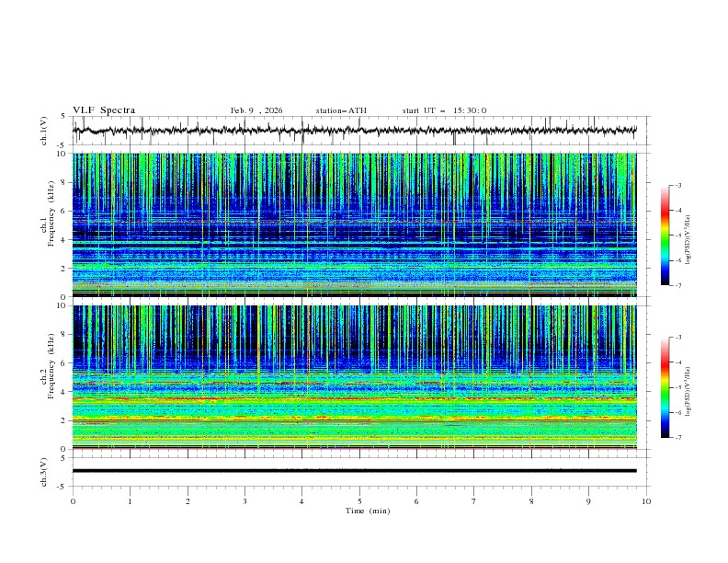Image resolution: width=728 pixels, height=563 pixels.
Task: Click the "-5" tick on lower color bar
Action: [x=677, y=387]
